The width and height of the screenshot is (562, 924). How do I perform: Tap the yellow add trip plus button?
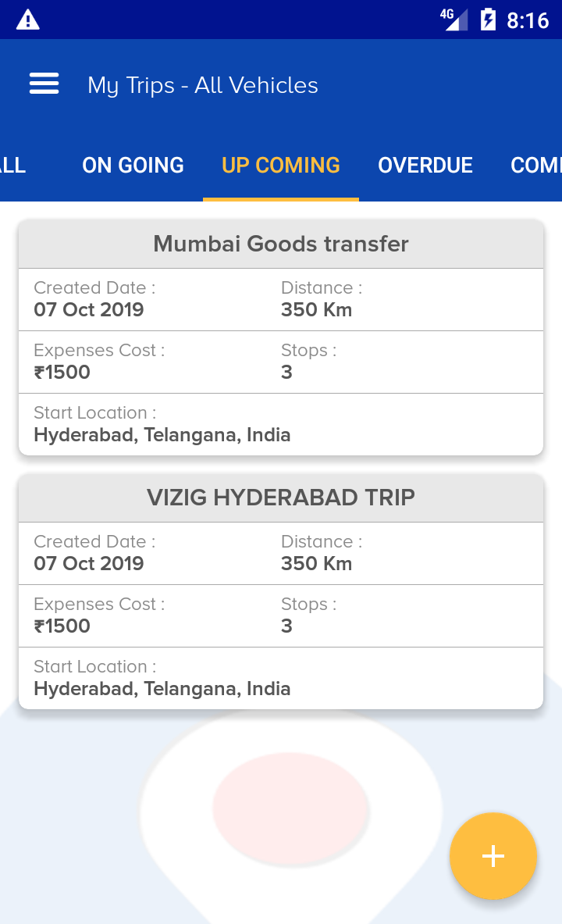[493, 855]
